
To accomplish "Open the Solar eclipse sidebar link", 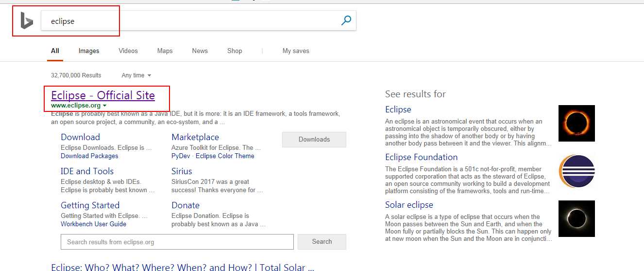I will 409,205.
